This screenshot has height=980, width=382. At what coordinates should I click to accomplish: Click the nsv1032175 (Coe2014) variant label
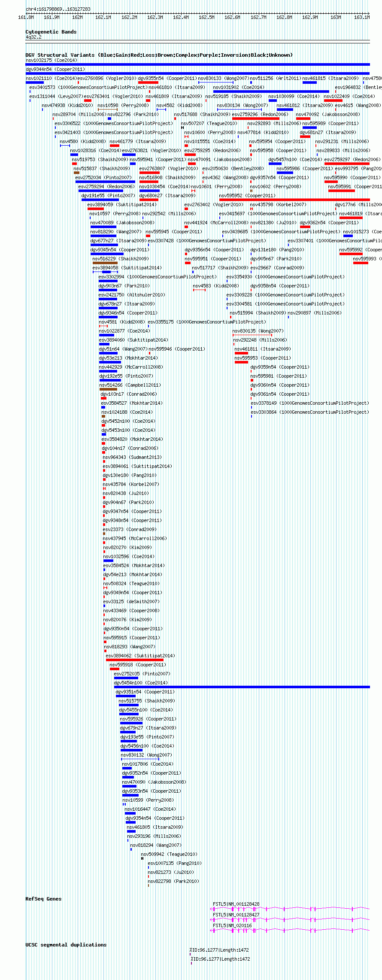pos(52,60)
